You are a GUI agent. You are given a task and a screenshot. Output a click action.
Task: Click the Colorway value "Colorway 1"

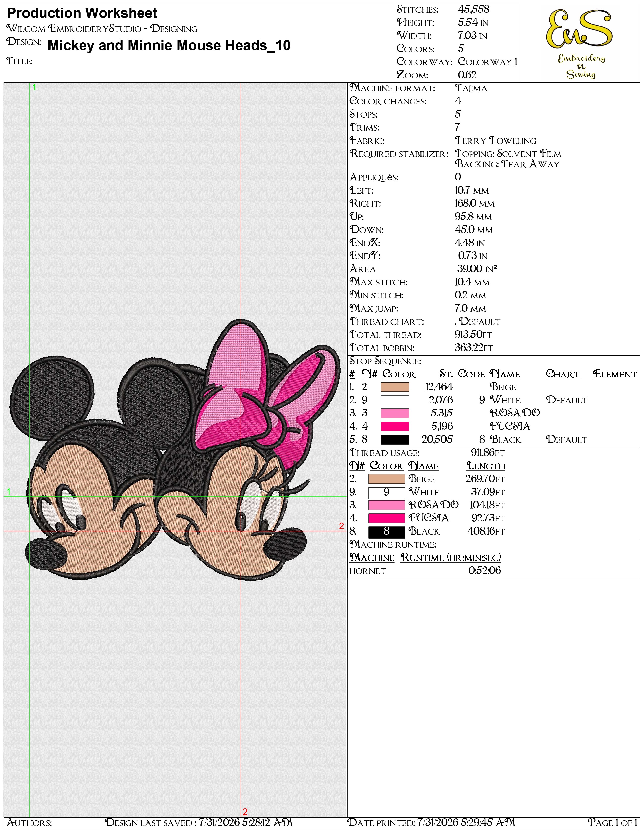488,61
